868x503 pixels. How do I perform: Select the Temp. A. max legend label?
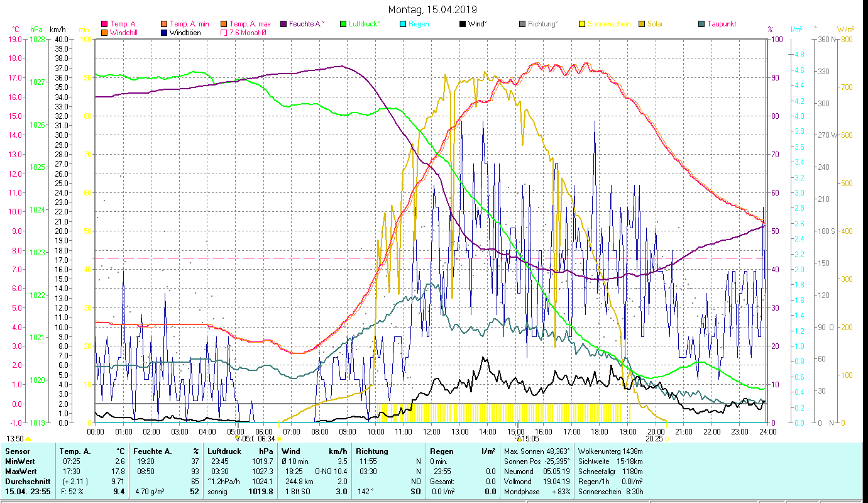click(250, 25)
